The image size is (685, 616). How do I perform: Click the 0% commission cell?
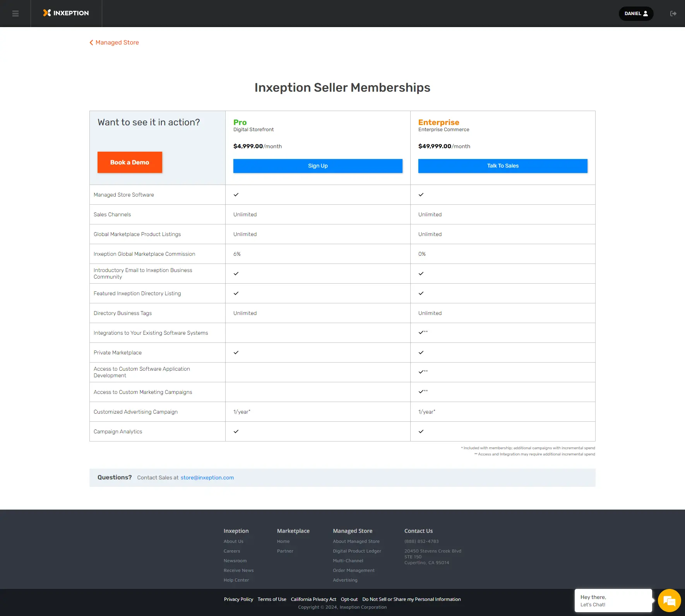pos(422,254)
